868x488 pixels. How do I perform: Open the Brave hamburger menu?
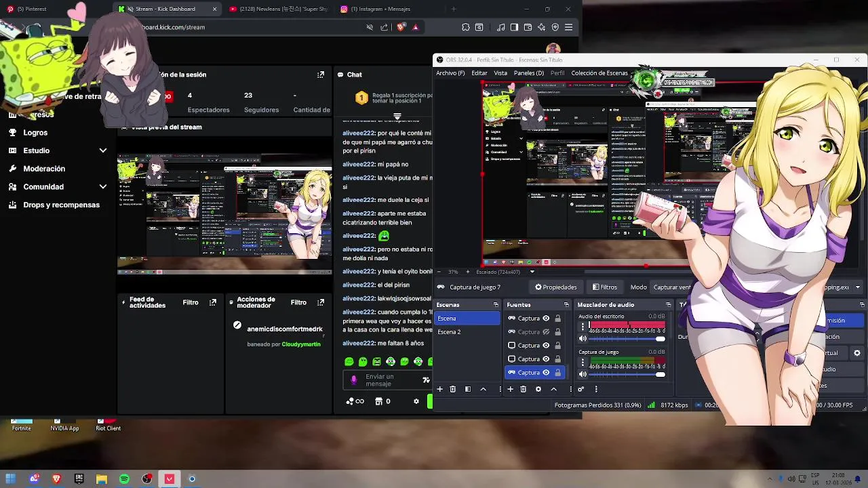pyautogui.click(x=568, y=27)
